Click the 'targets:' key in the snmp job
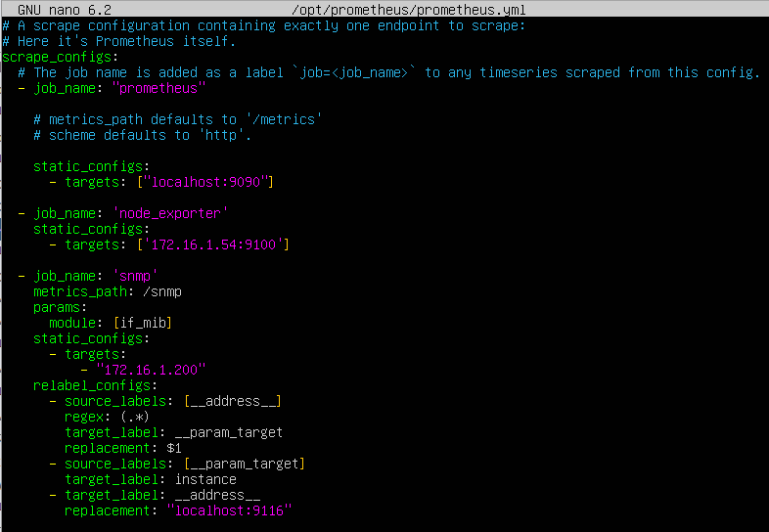This screenshot has width=769, height=532. (95, 354)
